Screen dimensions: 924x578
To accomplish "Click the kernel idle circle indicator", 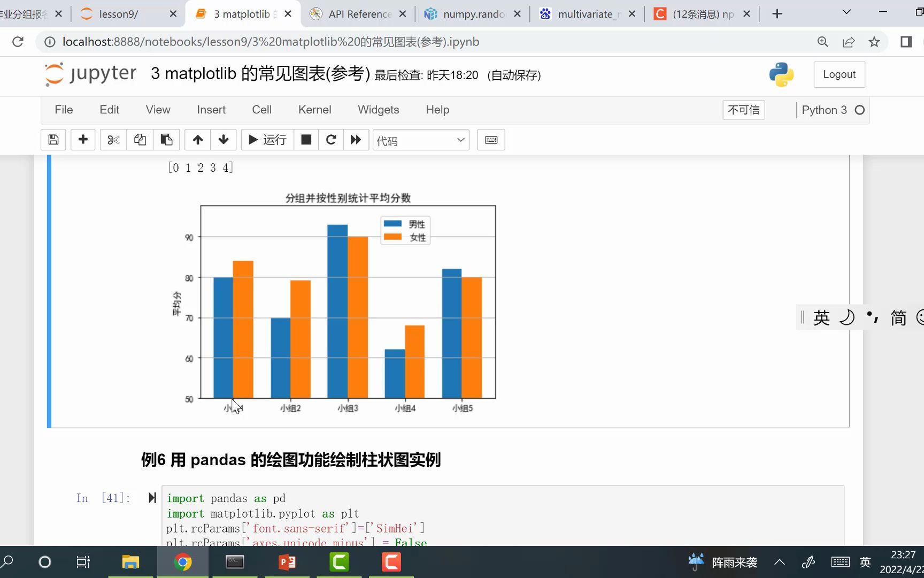I will point(860,110).
